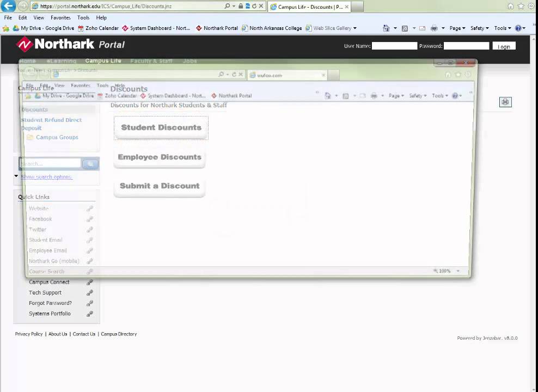Open the Privacy Policy footer link
538x392 pixels.
click(x=29, y=334)
